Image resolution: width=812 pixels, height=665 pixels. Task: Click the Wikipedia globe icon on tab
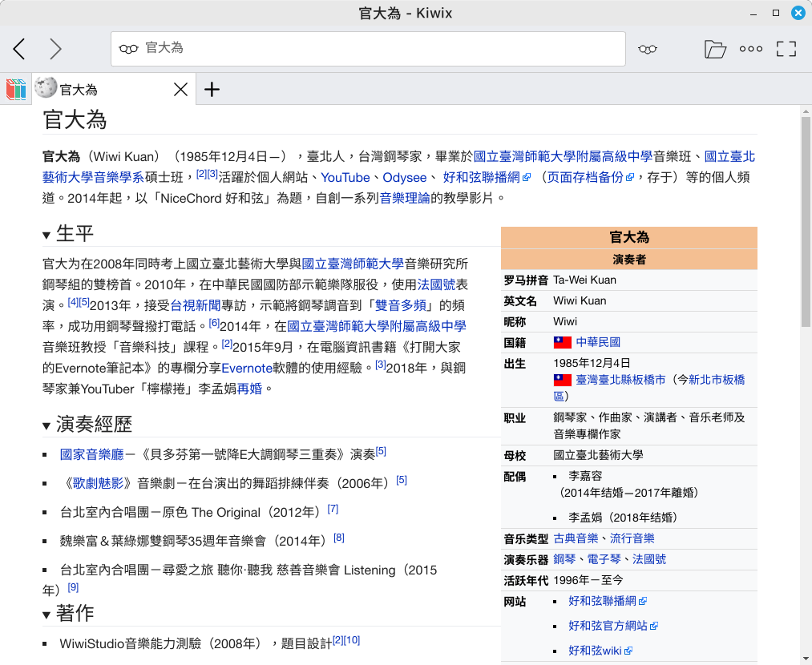(x=46, y=87)
